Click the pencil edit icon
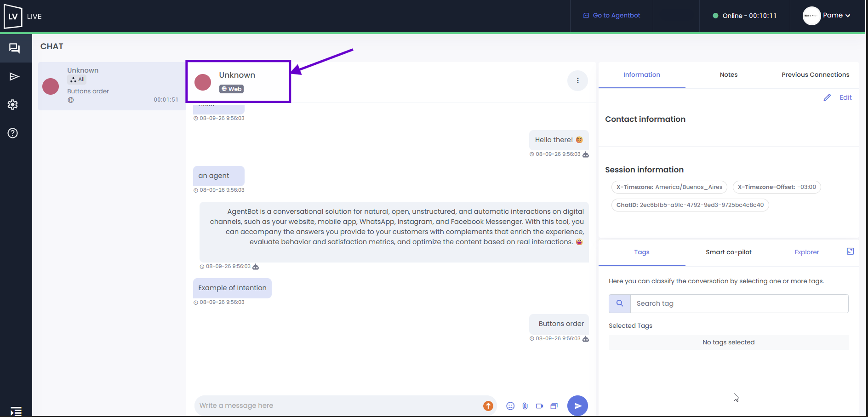Viewport: 868px width, 417px height. [827, 97]
